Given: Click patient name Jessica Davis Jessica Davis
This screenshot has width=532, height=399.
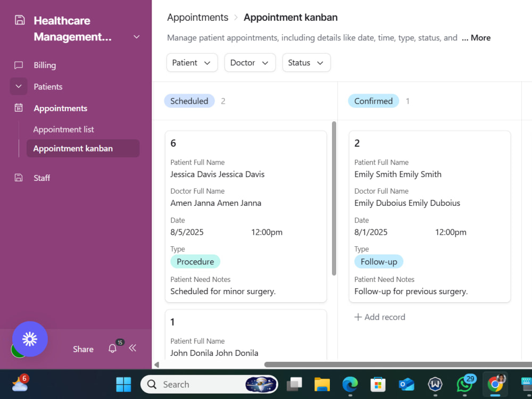Looking at the screenshot, I should pos(218,174).
